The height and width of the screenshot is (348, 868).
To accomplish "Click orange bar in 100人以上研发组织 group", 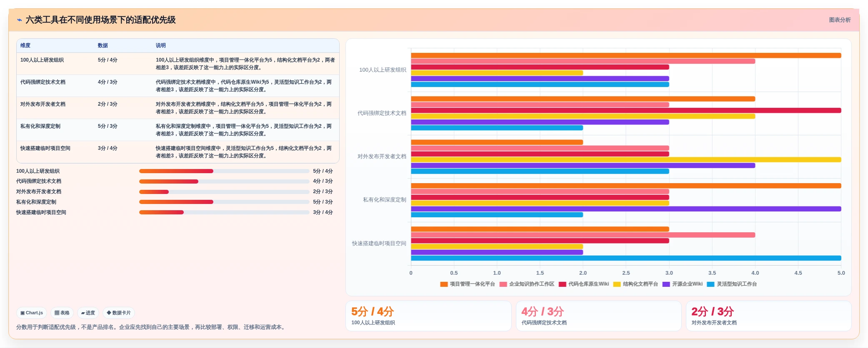I will coord(626,55).
